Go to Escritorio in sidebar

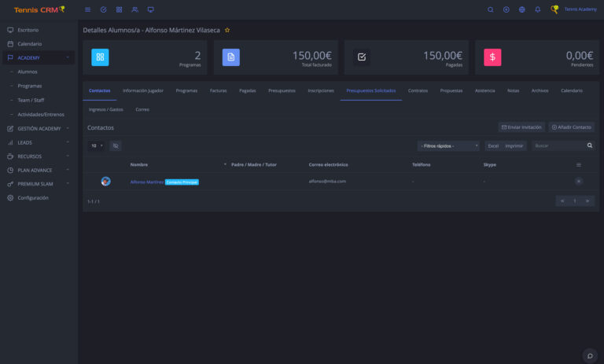[38, 30]
